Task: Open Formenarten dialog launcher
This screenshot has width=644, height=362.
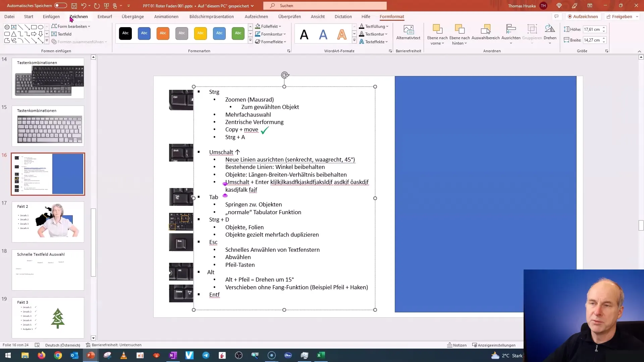Action: [289, 51]
